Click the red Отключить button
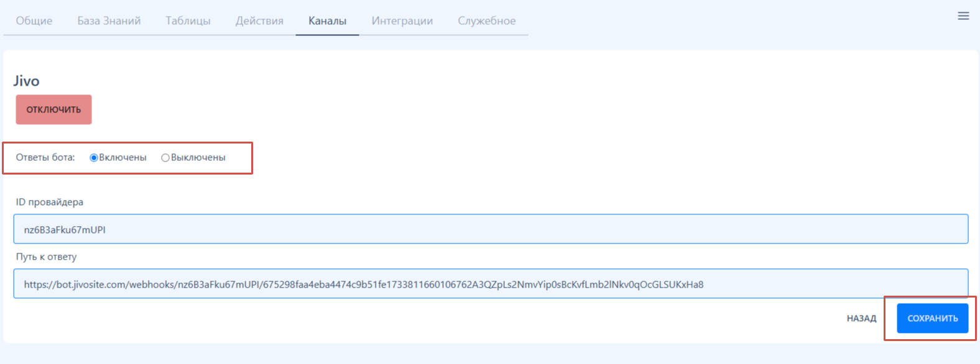The height and width of the screenshot is (364, 980). point(53,109)
